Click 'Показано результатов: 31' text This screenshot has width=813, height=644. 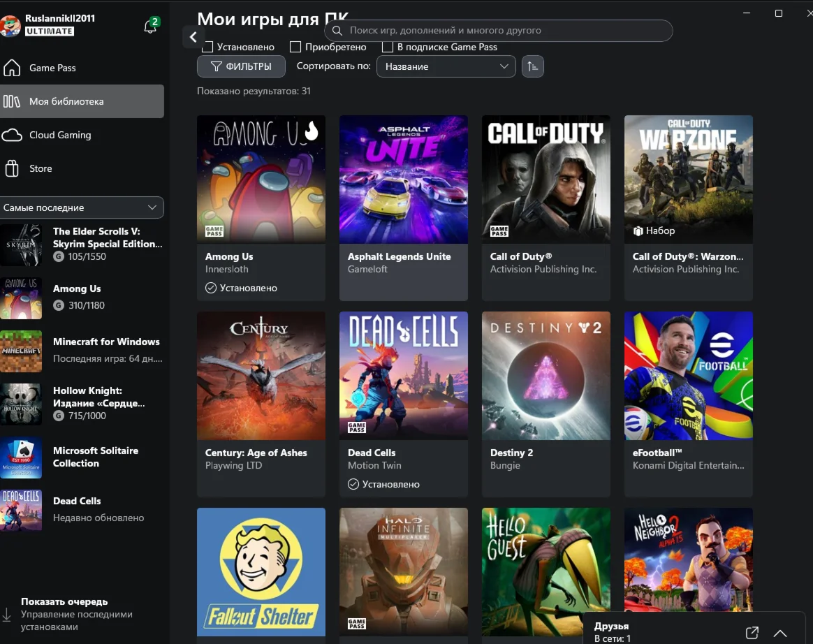pyautogui.click(x=254, y=92)
